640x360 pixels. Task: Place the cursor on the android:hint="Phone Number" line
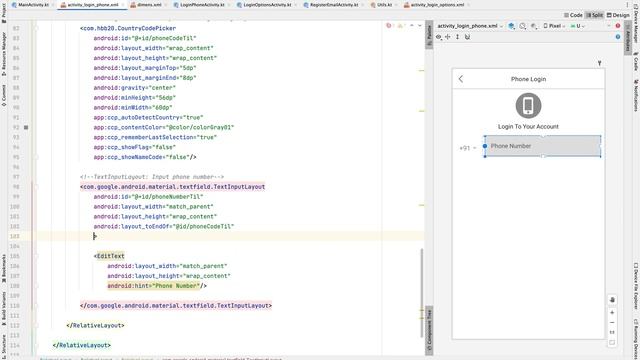[157, 286]
